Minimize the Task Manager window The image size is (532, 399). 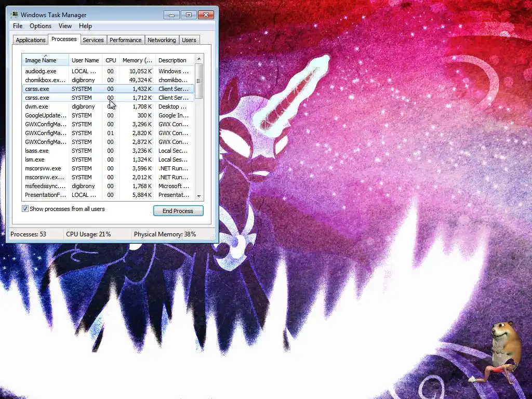tap(171, 15)
